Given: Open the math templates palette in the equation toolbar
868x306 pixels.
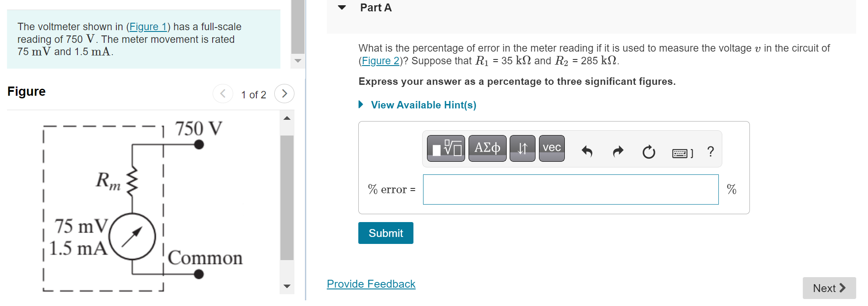Looking at the screenshot, I should pyautogui.click(x=445, y=149).
